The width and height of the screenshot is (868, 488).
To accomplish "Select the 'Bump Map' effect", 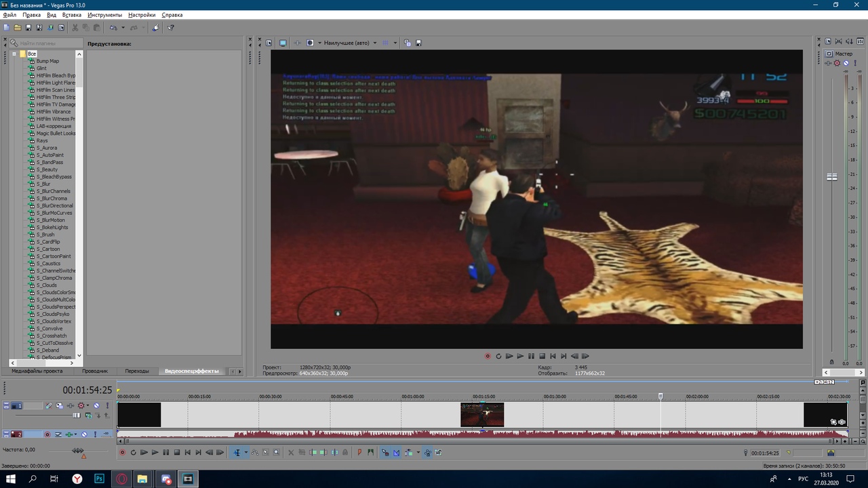I will click(x=47, y=61).
